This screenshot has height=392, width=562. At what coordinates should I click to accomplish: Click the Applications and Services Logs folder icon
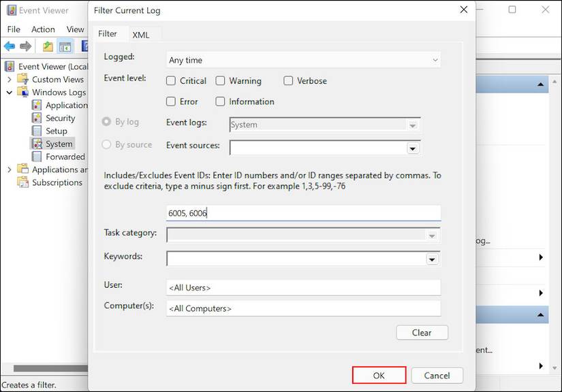coord(23,169)
